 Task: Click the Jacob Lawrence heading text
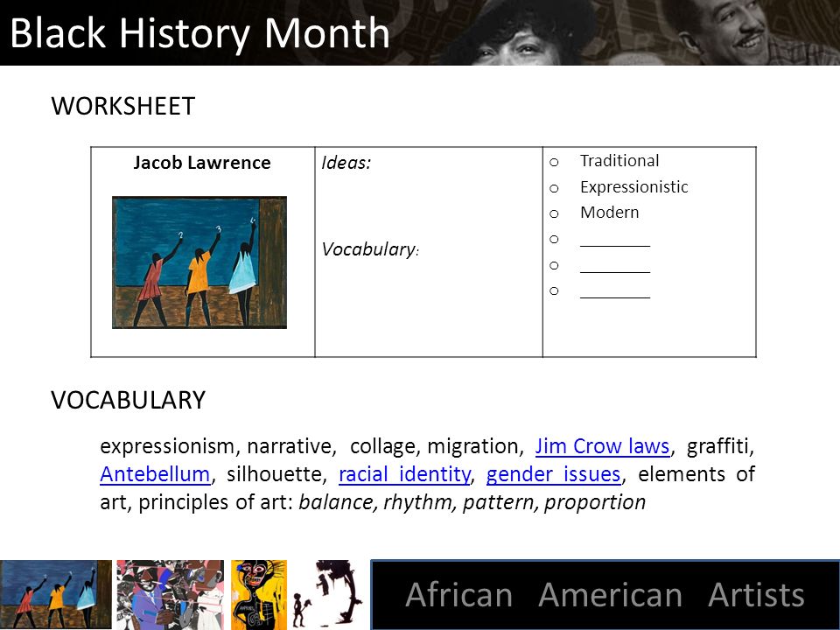tap(202, 163)
